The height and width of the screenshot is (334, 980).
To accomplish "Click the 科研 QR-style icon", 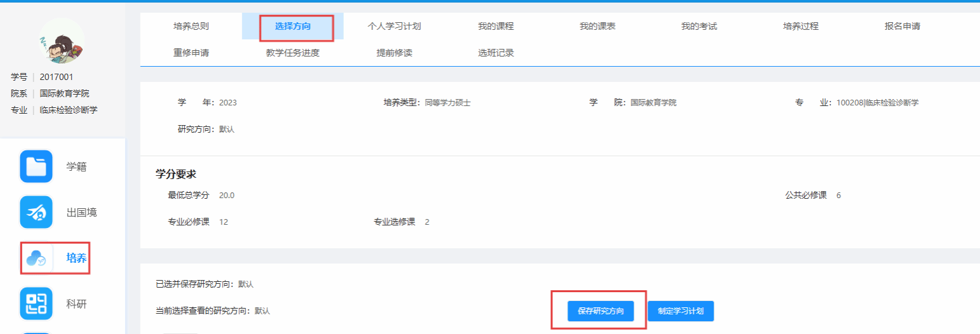I will (36, 304).
